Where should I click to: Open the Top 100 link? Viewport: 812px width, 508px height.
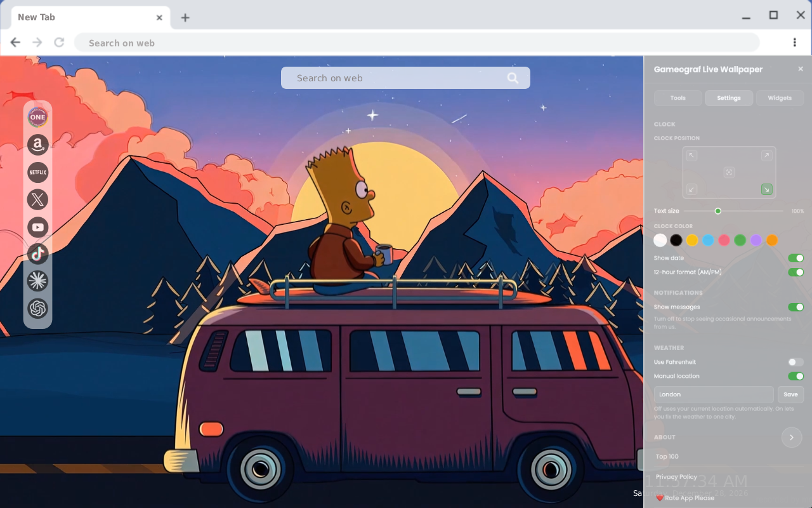(x=667, y=457)
